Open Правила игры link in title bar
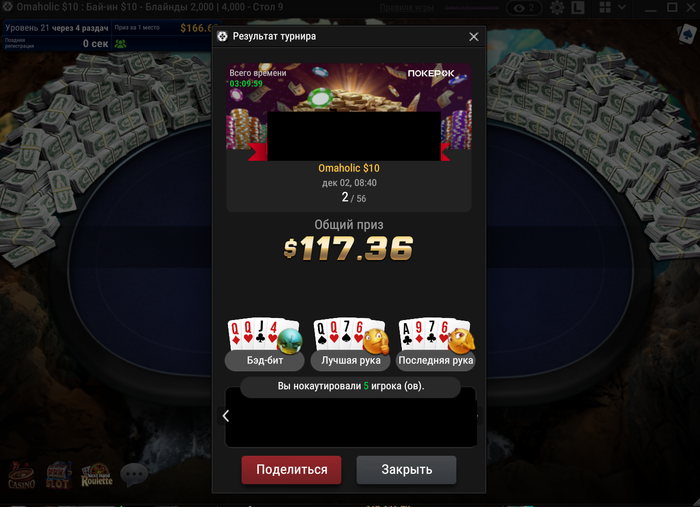Viewport: 700px width, 507px height. [406, 8]
